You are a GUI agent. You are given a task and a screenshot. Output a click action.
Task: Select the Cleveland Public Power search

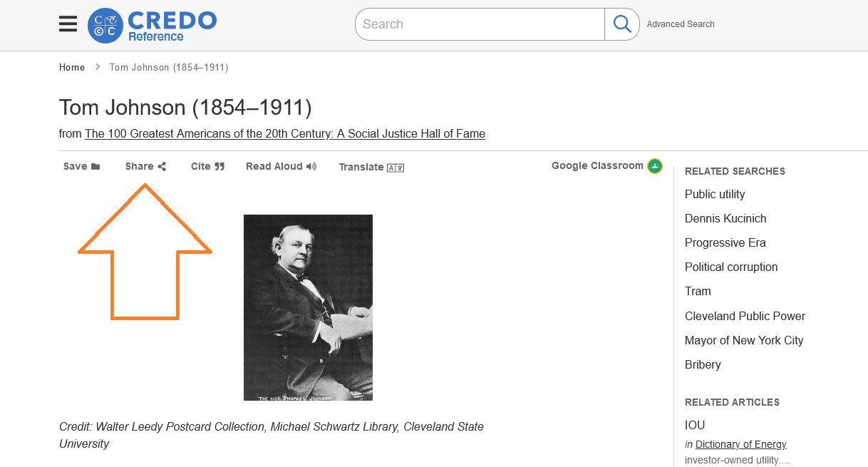point(745,316)
